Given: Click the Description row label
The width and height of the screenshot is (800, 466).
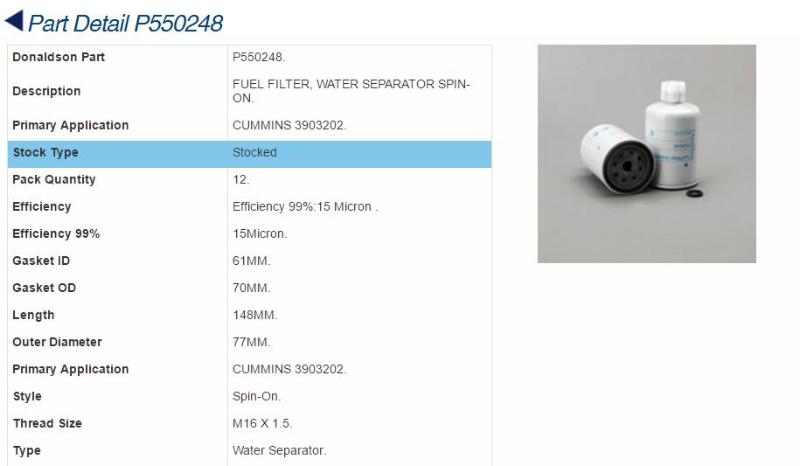Looking at the screenshot, I should (x=46, y=91).
